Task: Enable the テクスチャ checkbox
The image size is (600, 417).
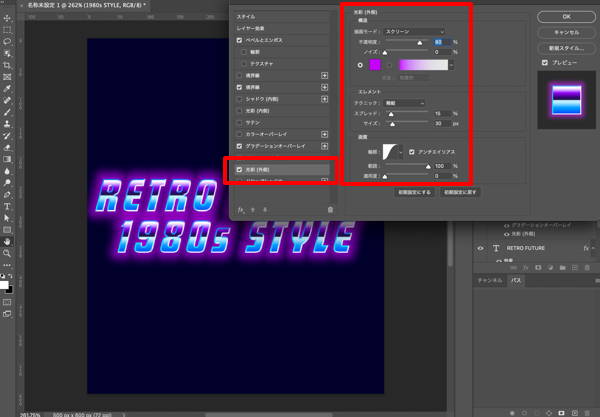Action: pos(244,64)
